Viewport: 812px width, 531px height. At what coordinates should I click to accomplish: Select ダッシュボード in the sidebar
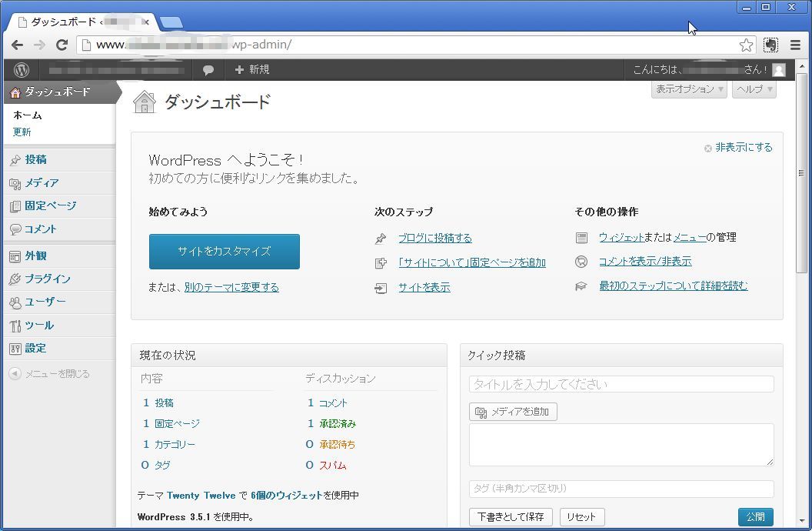point(60,92)
